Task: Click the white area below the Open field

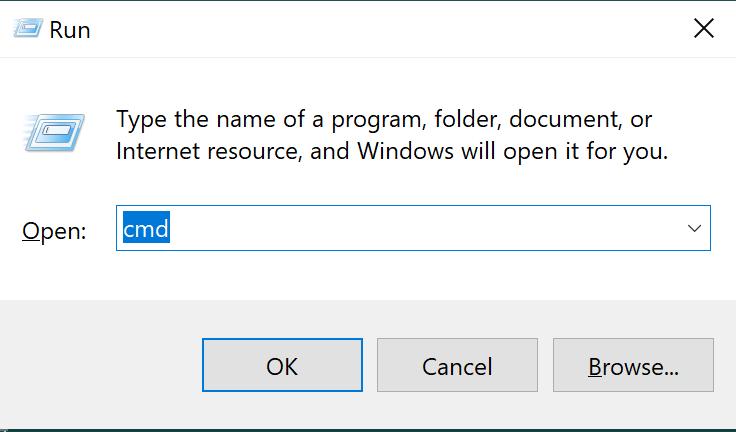Action: click(x=400, y=274)
